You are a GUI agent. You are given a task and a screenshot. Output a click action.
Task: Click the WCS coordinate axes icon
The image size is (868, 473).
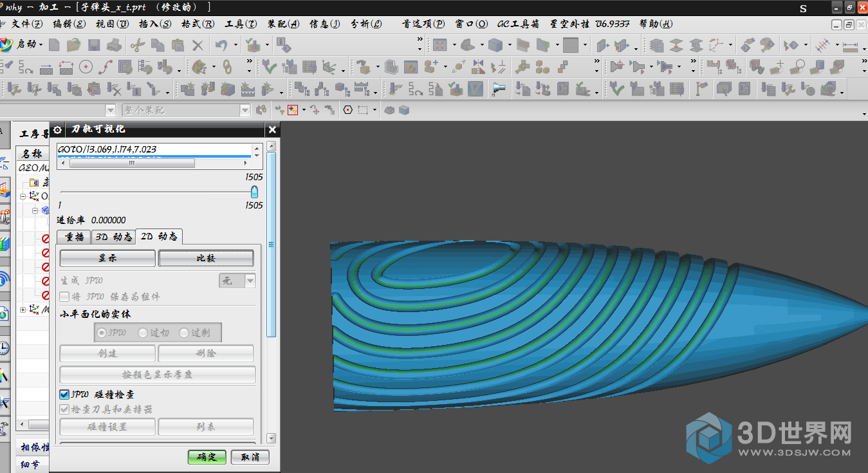click(716, 45)
